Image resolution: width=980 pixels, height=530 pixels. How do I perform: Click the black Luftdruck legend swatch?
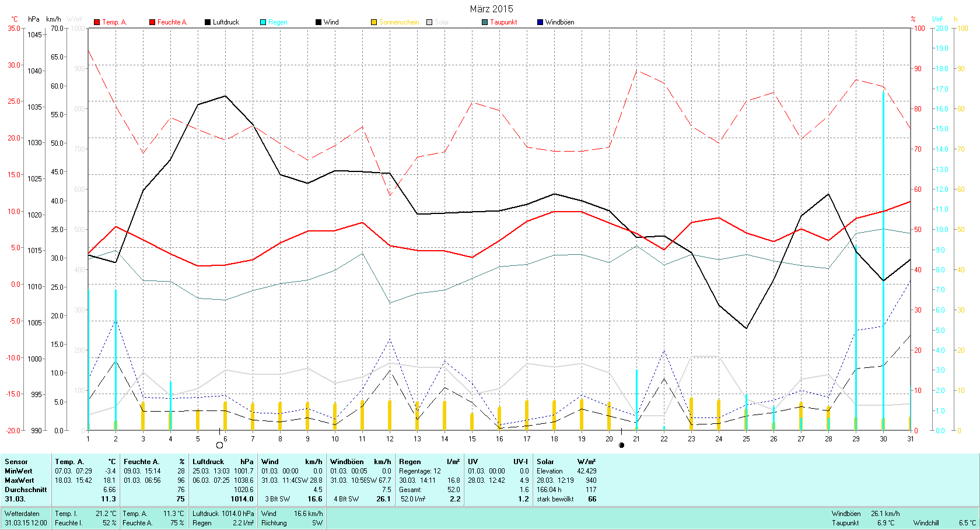208,22
